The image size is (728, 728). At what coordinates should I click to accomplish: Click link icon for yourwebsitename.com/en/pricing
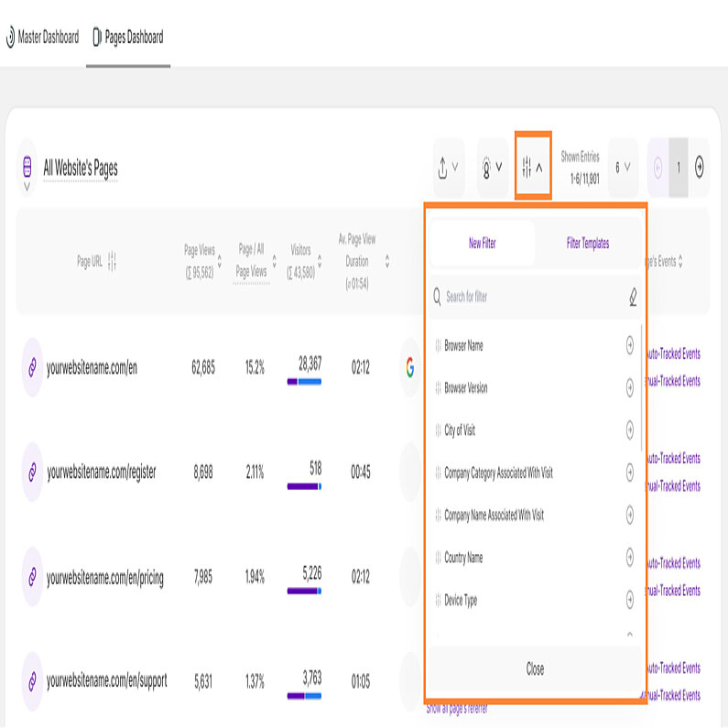click(32, 577)
